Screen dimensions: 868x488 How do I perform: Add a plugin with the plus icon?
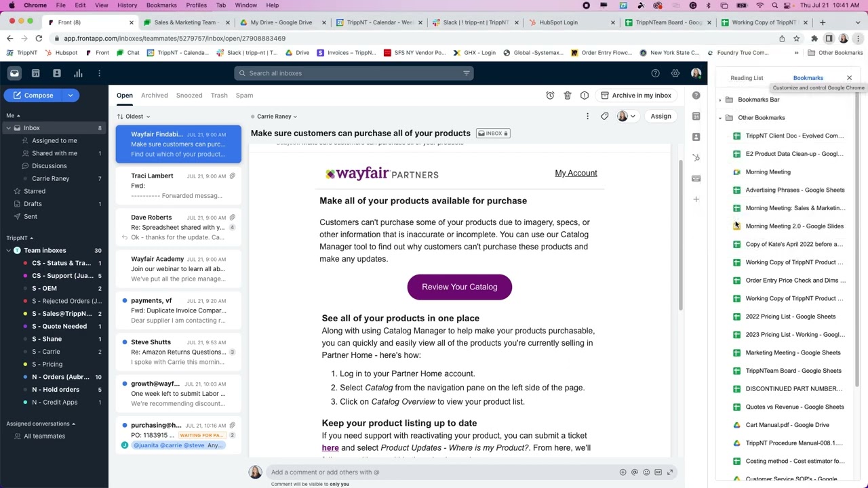coord(696,199)
